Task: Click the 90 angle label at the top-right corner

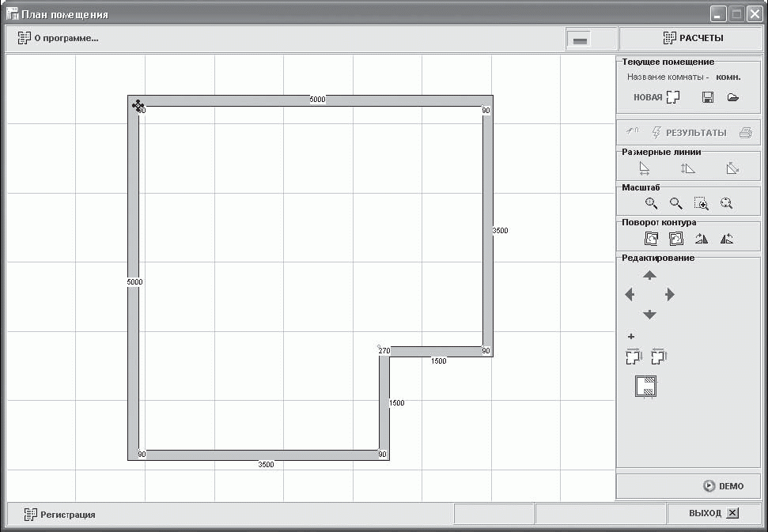Action: 486,111
